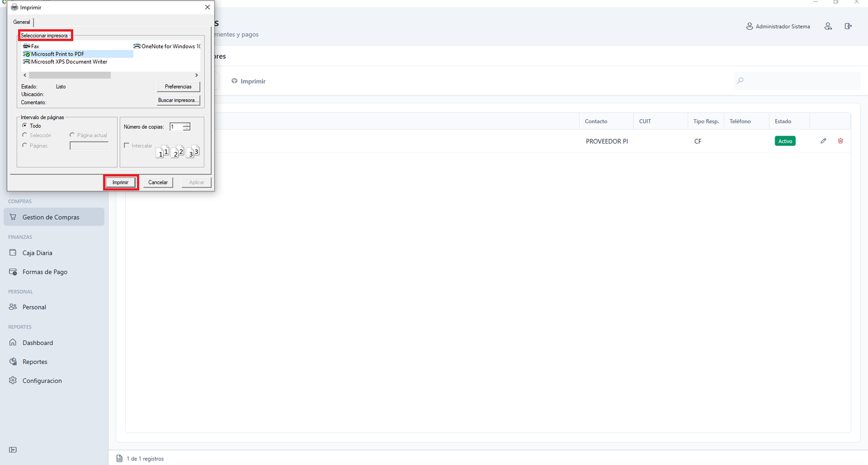Click the Imprimir button in the dialog
This screenshot has height=465, width=868.
click(120, 182)
